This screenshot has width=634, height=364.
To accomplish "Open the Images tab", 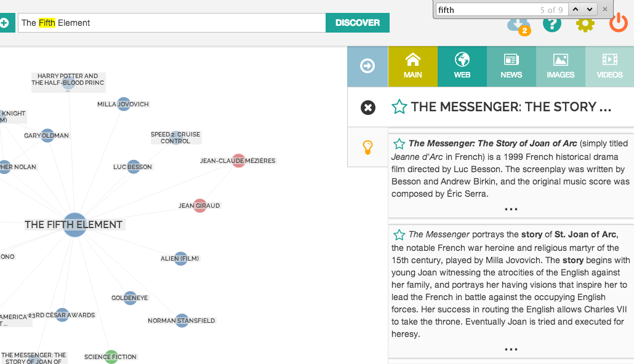I will coord(560,66).
